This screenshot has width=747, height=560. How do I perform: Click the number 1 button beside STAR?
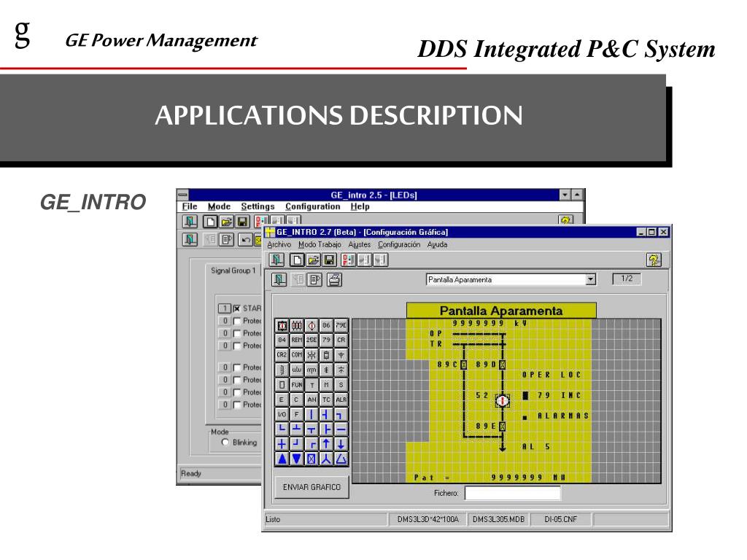tap(225, 308)
